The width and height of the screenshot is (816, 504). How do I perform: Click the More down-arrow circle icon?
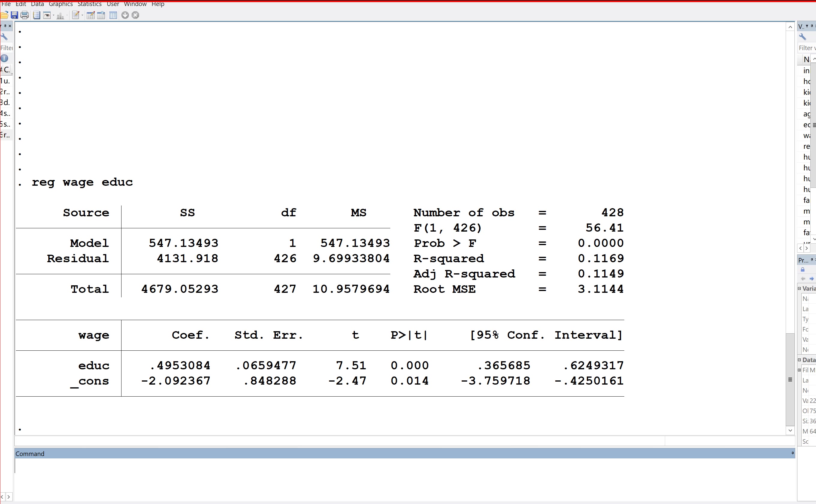tap(125, 15)
